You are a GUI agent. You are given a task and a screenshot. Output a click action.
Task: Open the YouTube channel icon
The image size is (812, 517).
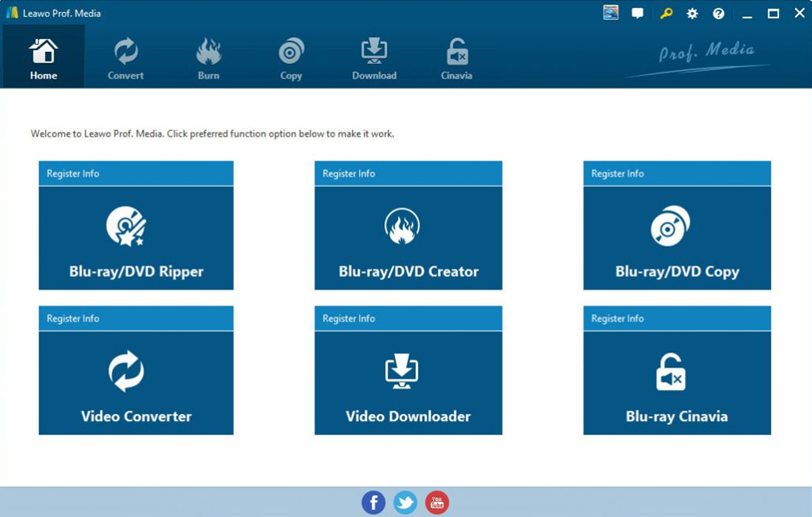[437, 503]
